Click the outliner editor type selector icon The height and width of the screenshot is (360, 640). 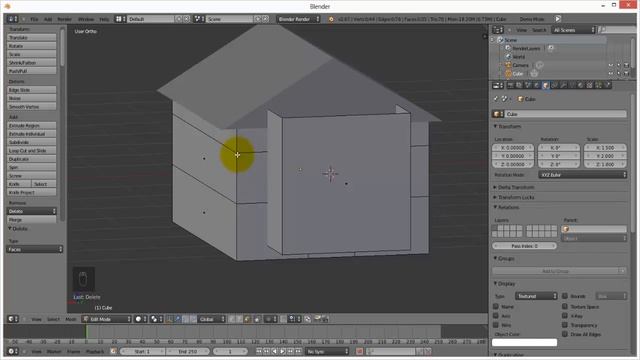click(498, 30)
